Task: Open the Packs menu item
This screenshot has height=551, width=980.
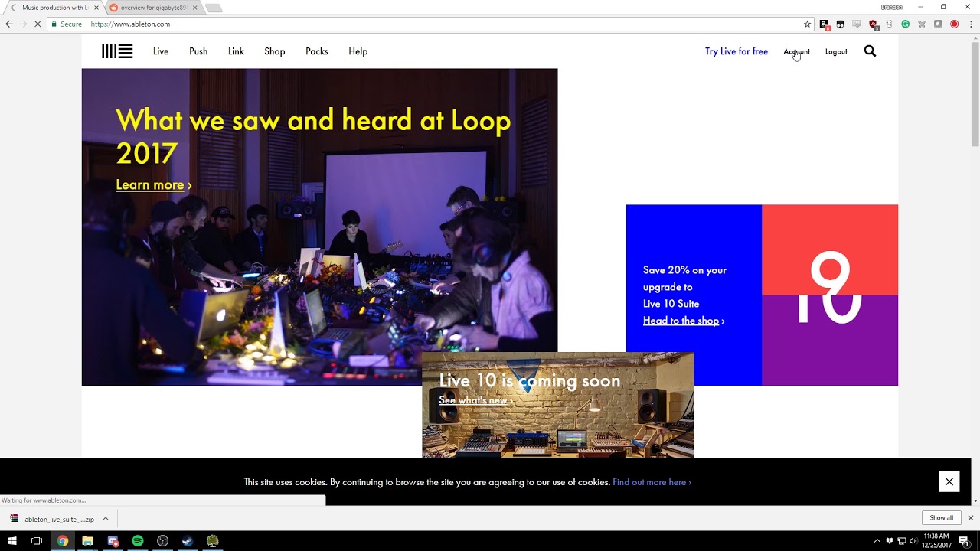Action: (317, 51)
